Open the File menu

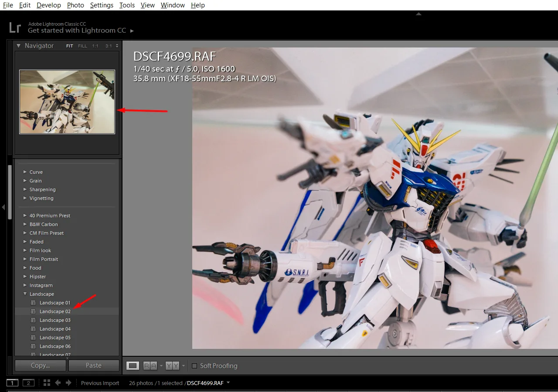(8, 5)
